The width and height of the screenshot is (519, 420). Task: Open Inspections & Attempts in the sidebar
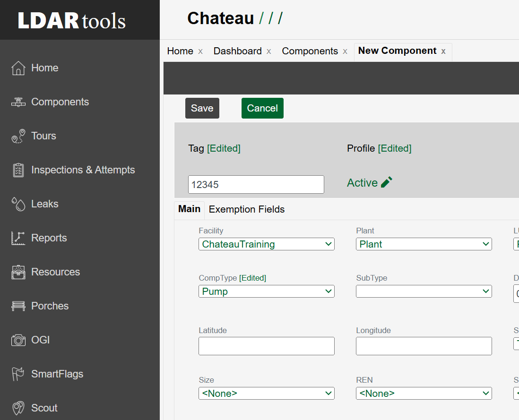click(x=83, y=170)
